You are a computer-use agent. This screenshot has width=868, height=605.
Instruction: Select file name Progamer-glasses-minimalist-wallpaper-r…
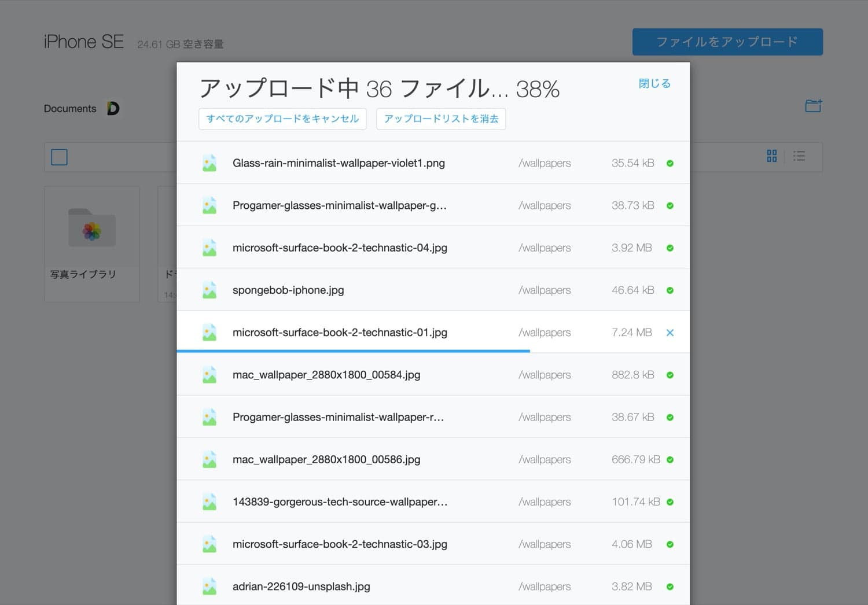pos(338,417)
